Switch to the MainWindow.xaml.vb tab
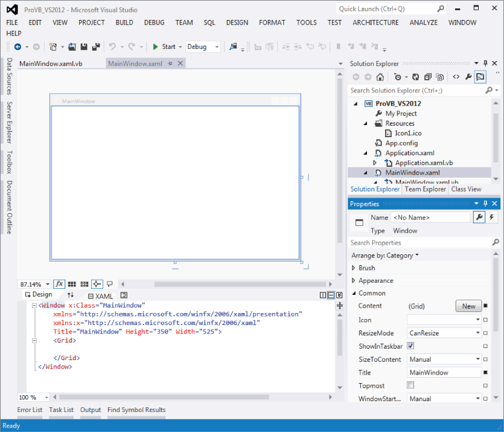This screenshot has height=432, width=504. pyautogui.click(x=51, y=63)
